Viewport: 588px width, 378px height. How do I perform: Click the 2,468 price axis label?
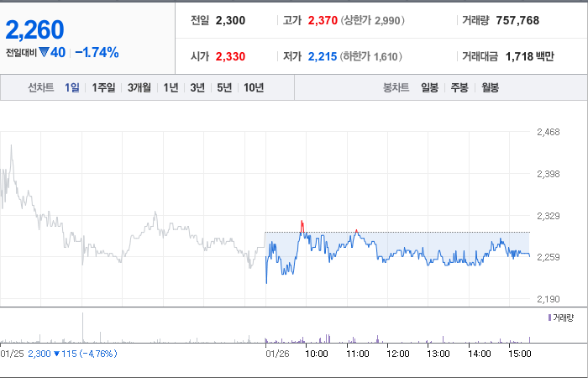click(x=549, y=132)
